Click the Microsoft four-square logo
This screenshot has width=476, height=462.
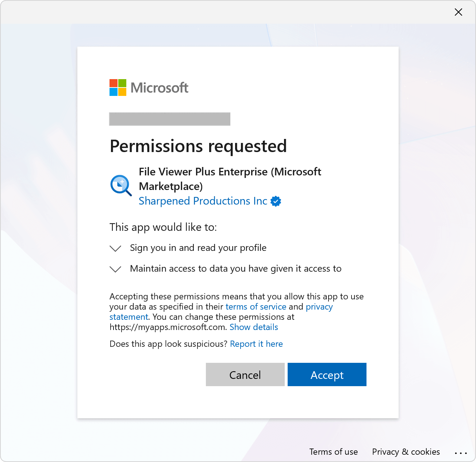click(117, 88)
